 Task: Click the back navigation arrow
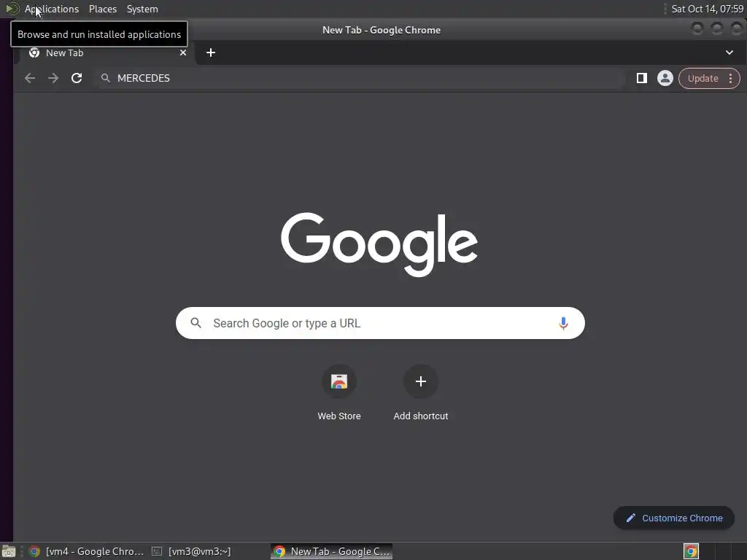click(x=30, y=78)
